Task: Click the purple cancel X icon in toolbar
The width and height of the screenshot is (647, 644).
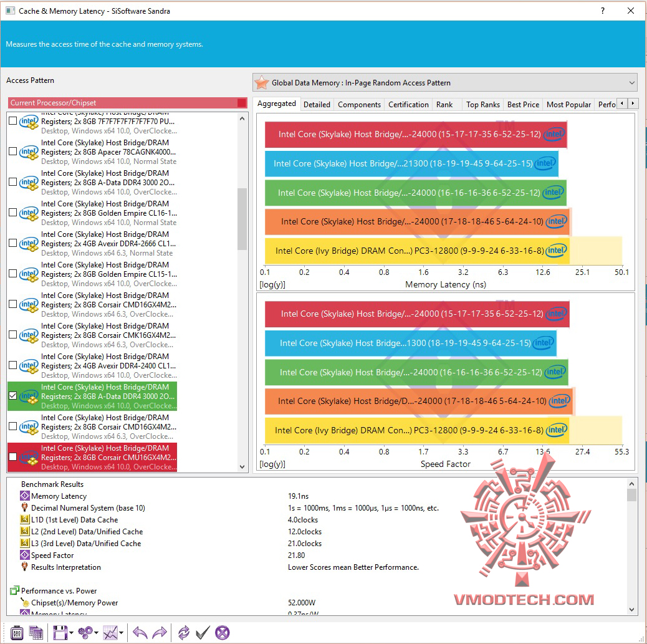Action: pyautogui.click(x=223, y=632)
